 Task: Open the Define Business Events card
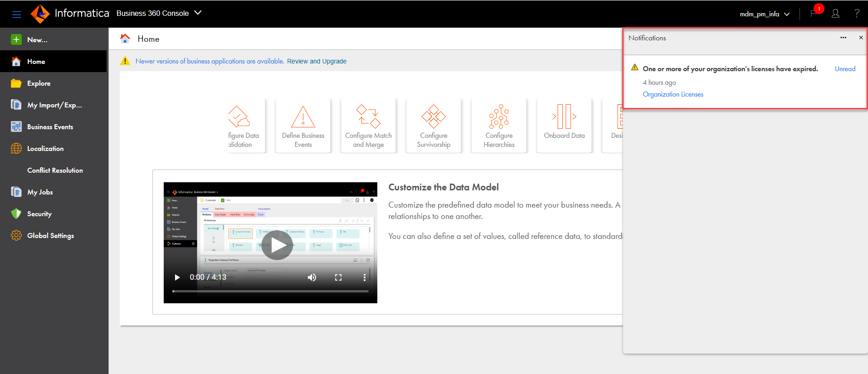[x=303, y=126]
